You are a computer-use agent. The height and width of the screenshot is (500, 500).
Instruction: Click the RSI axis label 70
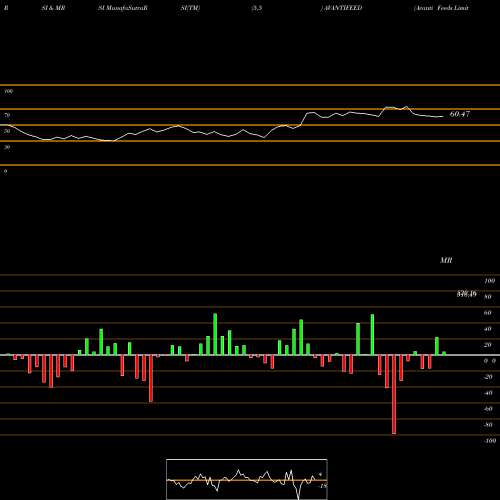pyautogui.click(x=7, y=115)
